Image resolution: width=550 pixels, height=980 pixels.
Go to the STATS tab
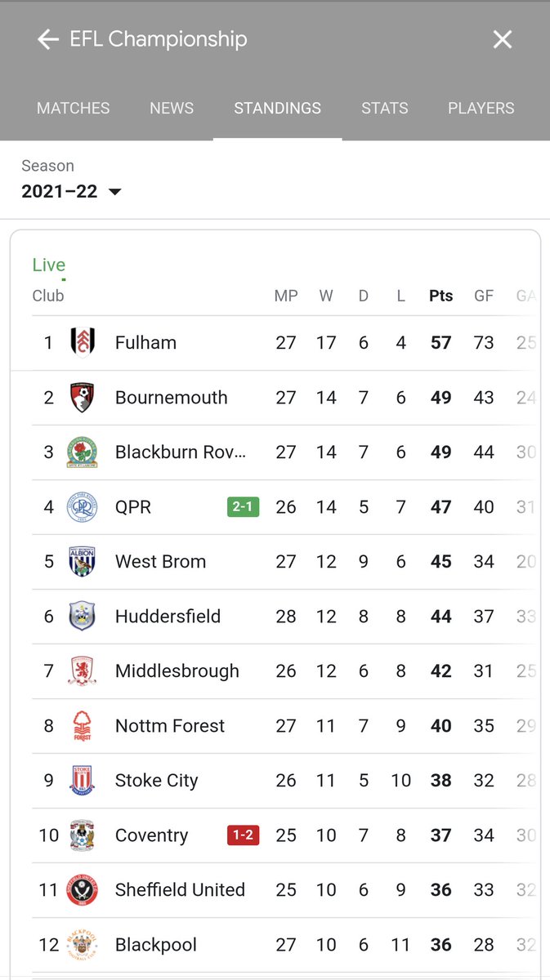coord(385,108)
